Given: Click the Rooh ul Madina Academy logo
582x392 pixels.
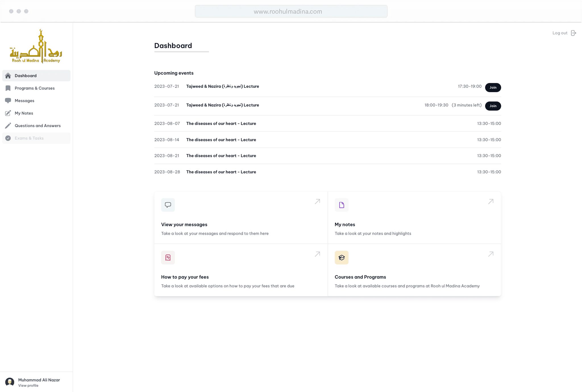Looking at the screenshot, I should point(36,46).
